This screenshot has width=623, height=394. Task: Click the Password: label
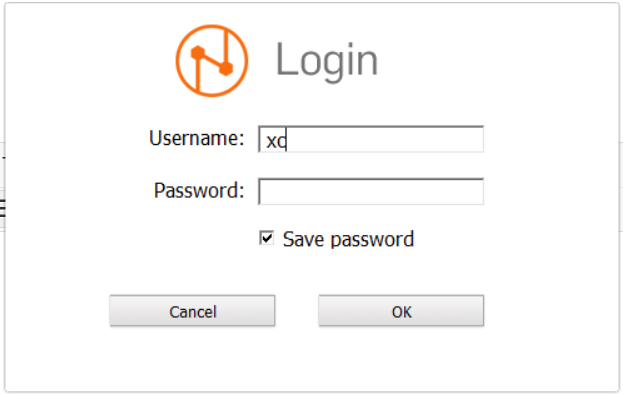pyautogui.click(x=199, y=190)
